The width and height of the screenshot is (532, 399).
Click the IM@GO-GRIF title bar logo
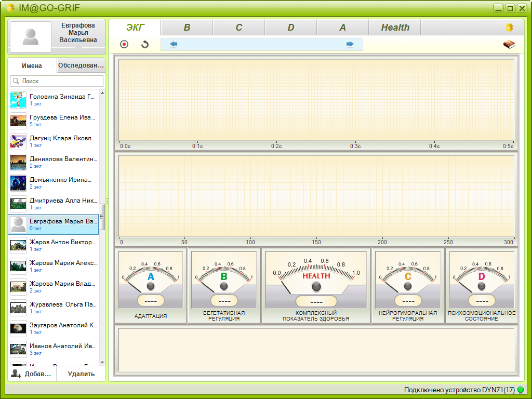(10, 7)
